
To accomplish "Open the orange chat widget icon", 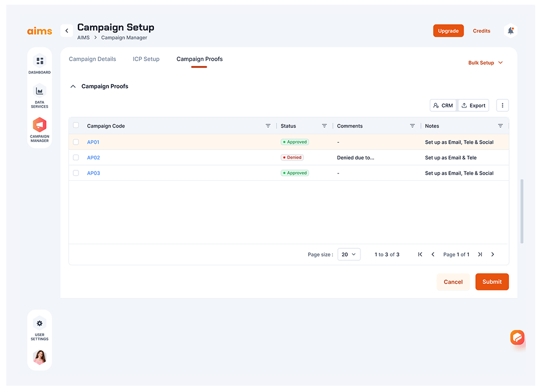I will [x=517, y=338].
